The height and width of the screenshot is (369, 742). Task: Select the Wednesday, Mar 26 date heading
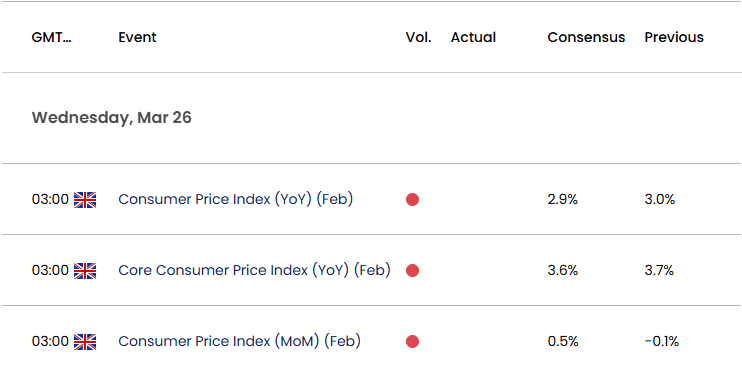tap(112, 118)
